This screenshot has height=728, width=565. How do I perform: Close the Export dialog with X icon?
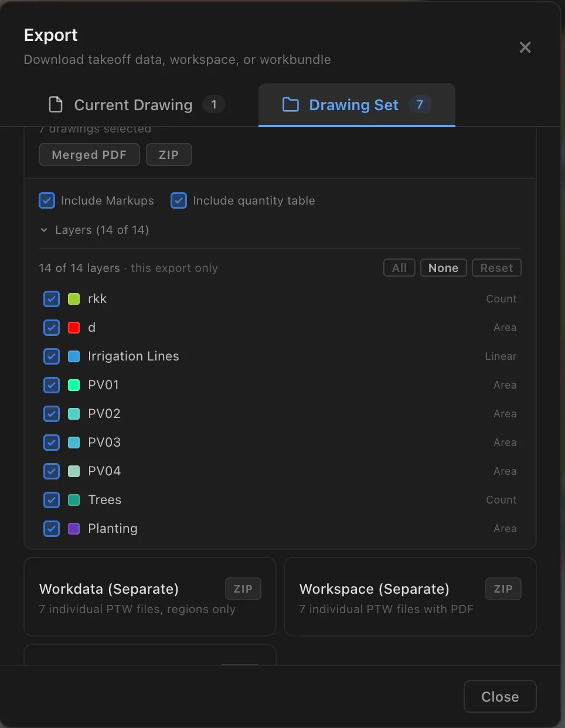tap(525, 47)
